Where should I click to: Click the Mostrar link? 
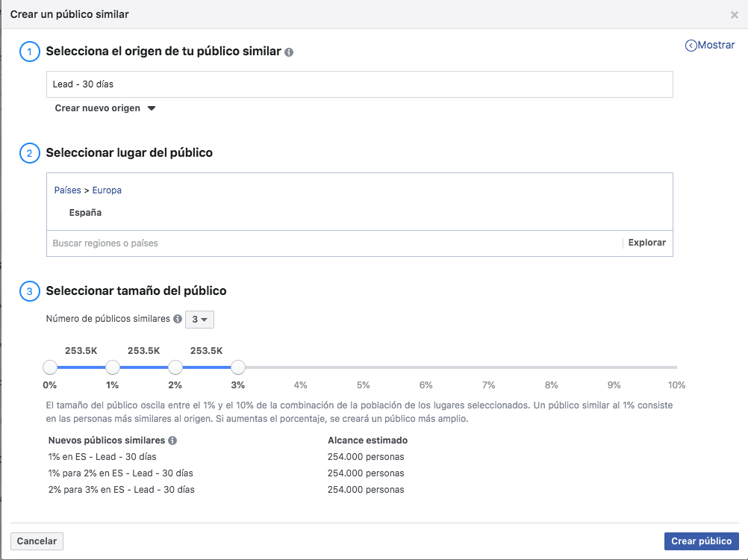[716, 46]
